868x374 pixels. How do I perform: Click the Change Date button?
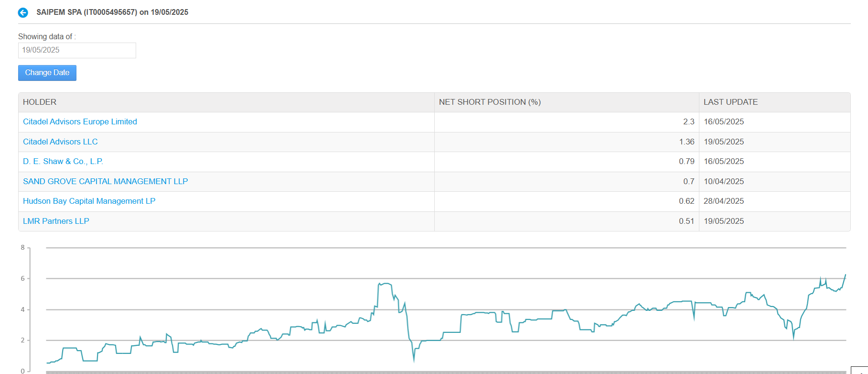pos(47,73)
